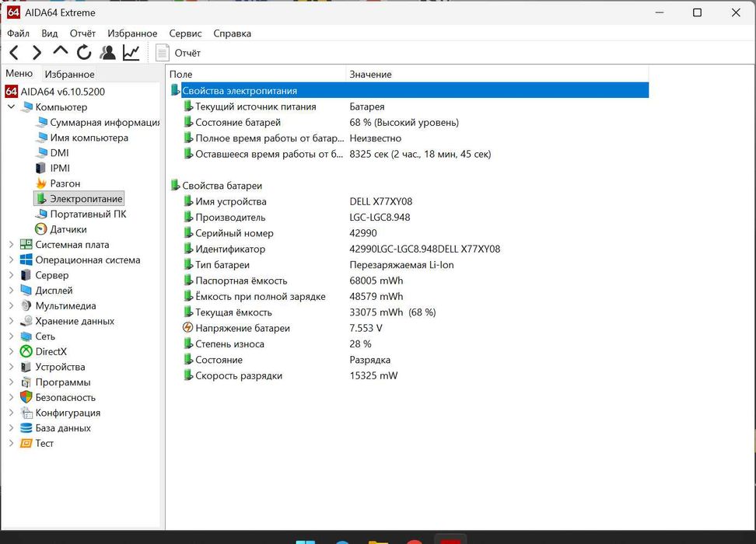Refresh the view with the circular arrow icon
Image resolution: width=756 pixels, height=544 pixels.
pos(84,52)
